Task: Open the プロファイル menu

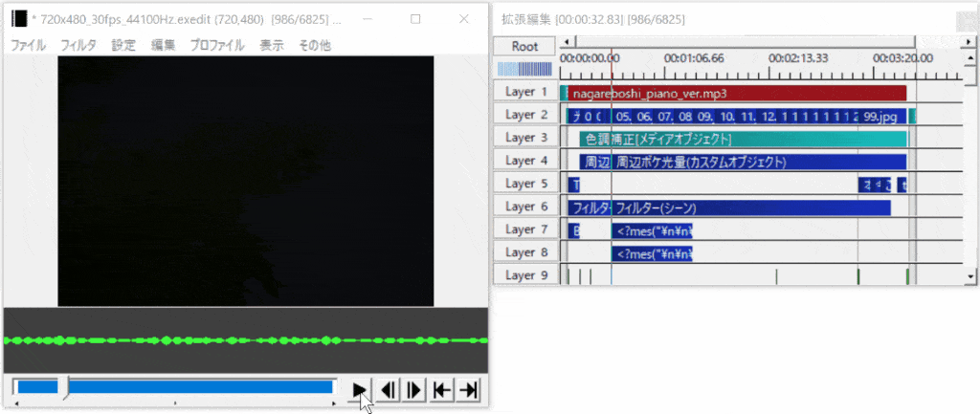Action: tap(216, 45)
